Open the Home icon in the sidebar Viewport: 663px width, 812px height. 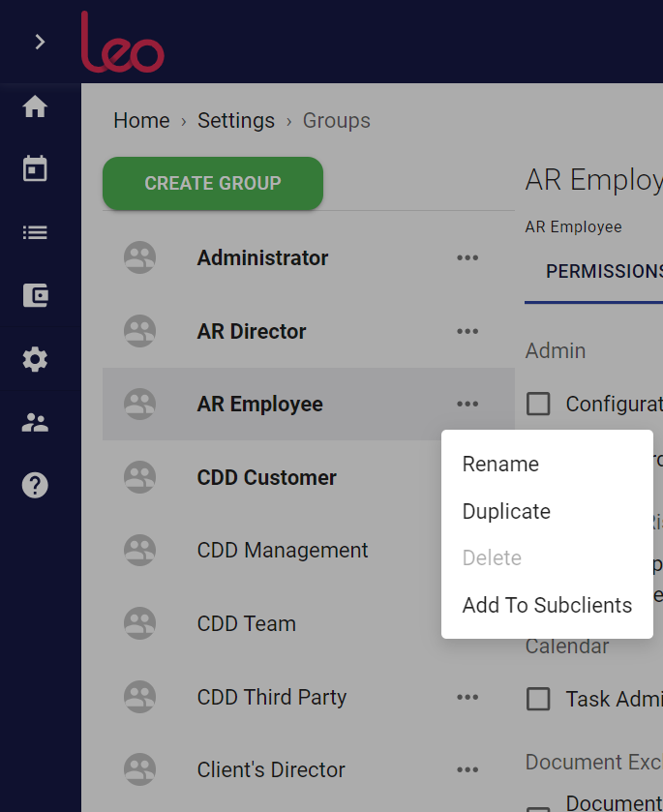pos(35,106)
